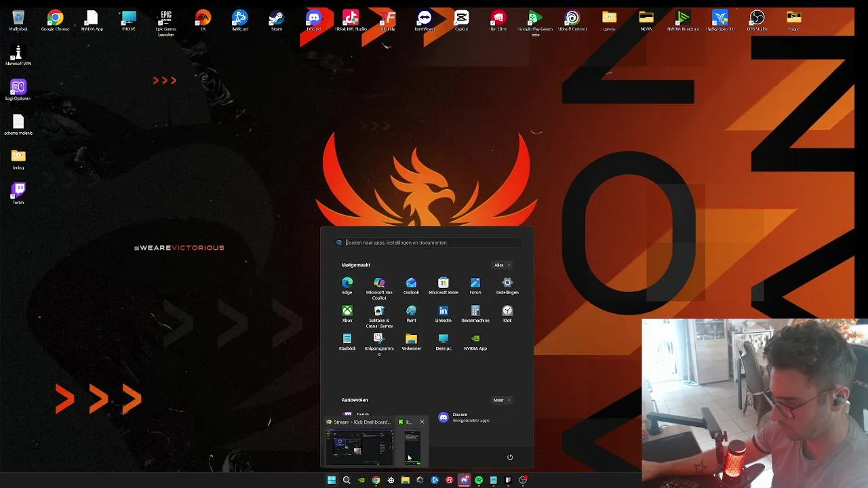Select Twitch desktop shortcut

(18, 194)
